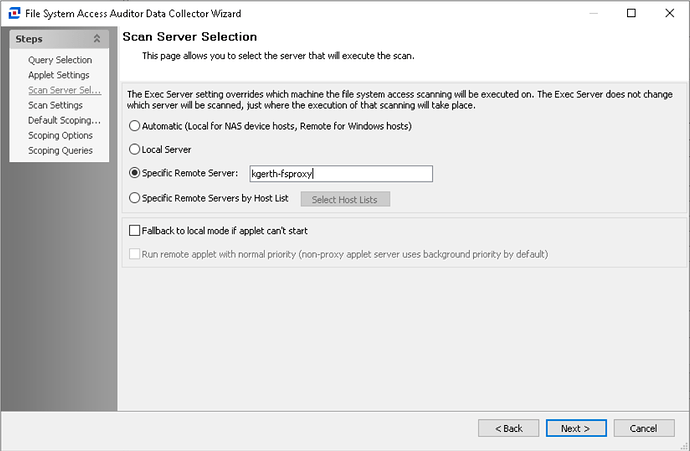This screenshot has width=690, height=451.
Task: Close the wizard window
Action: 669,13
